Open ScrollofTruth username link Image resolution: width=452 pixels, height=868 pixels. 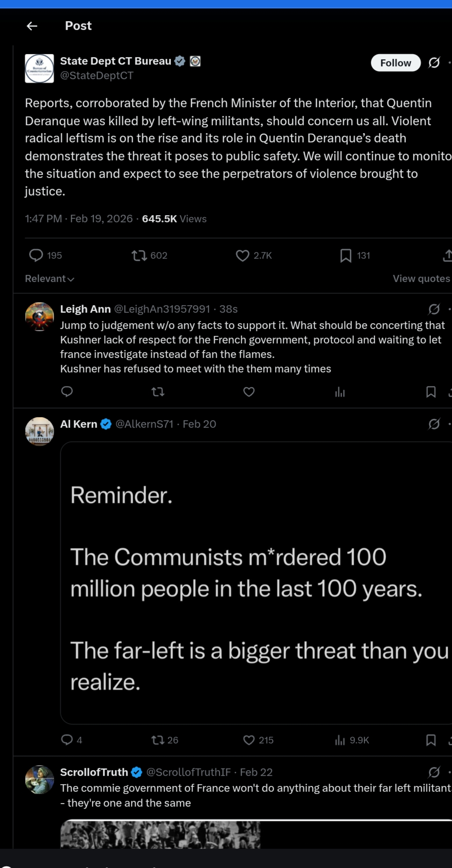(x=94, y=772)
